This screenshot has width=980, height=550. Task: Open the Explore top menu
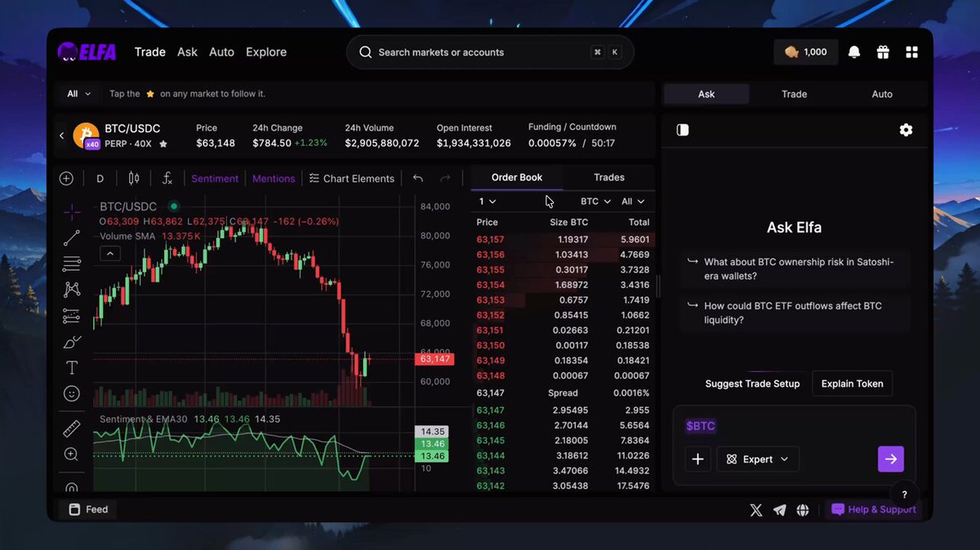(266, 52)
